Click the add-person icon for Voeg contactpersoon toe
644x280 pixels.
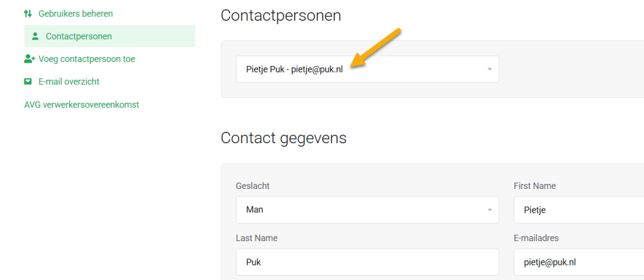tap(29, 59)
